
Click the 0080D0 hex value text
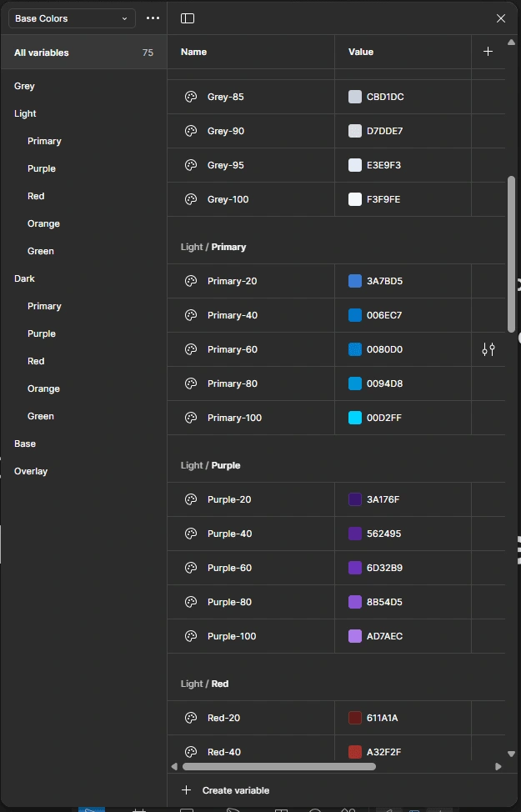coord(385,349)
